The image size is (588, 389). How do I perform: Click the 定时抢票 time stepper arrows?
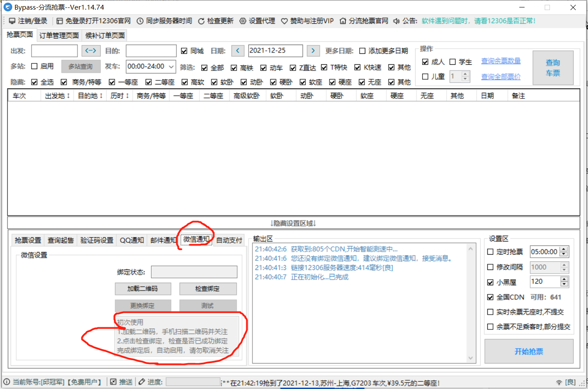click(564, 252)
